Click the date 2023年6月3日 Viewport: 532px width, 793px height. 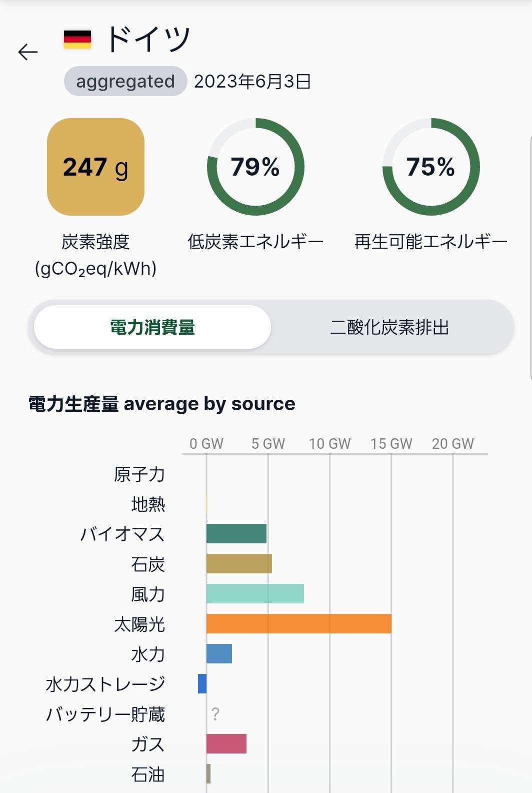(252, 82)
